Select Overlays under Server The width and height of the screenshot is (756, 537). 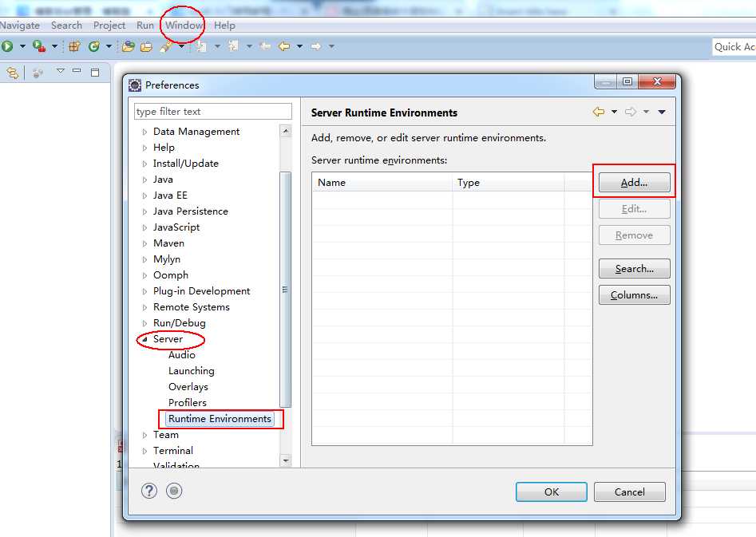point(188,387)
